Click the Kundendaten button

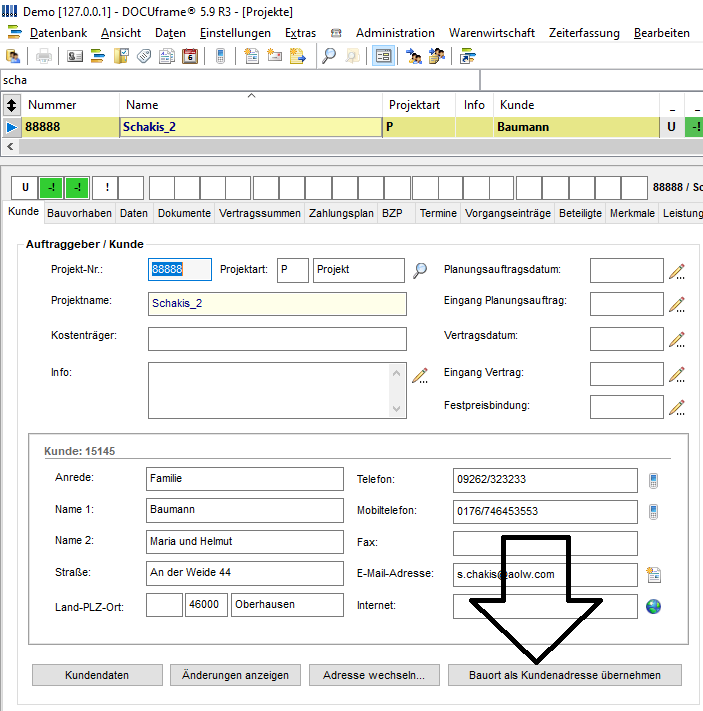tap(97, 675)
